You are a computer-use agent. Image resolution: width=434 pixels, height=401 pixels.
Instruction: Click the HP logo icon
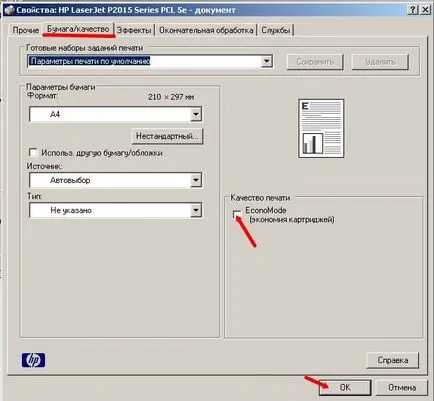click(x=33, y=360)
